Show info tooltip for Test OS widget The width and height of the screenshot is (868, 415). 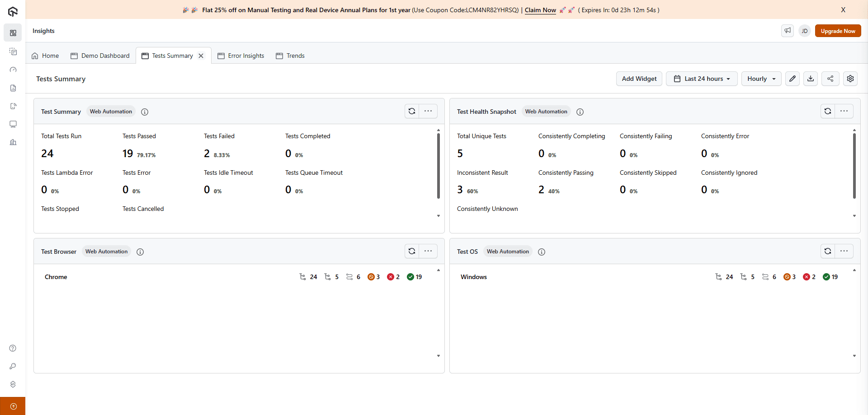tap(542, 252)
